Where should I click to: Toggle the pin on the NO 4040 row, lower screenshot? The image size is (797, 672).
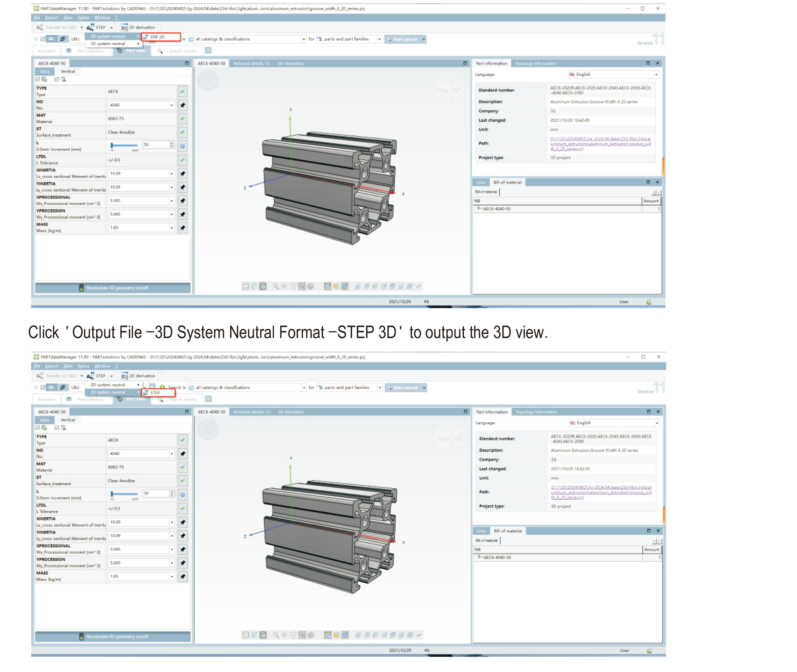tap(182, 454)
